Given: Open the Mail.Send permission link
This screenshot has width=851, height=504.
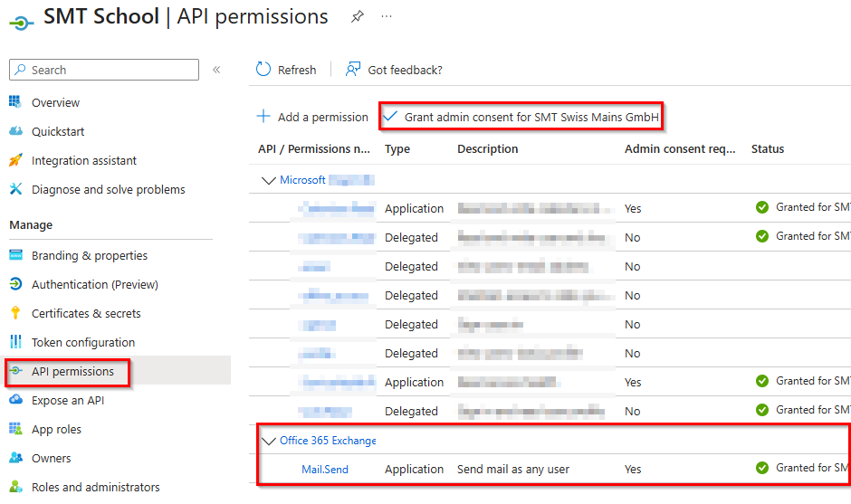Looking at the screenshot, I should point(324,469).
